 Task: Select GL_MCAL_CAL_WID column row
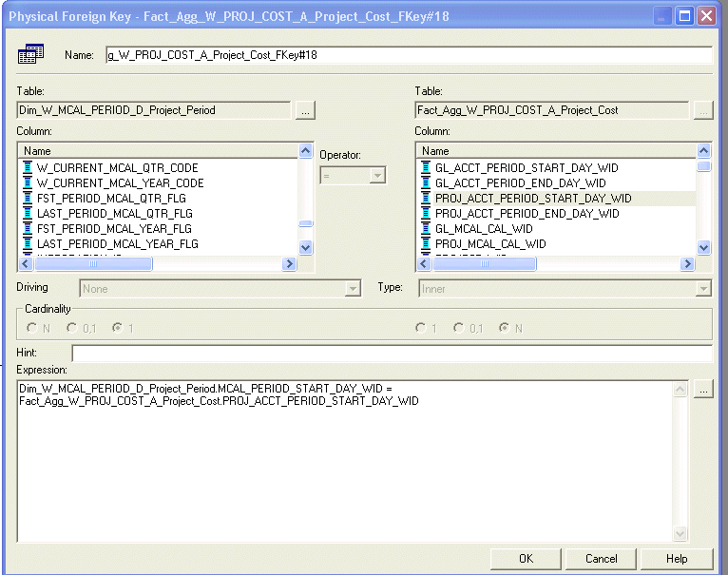point(557,229)
